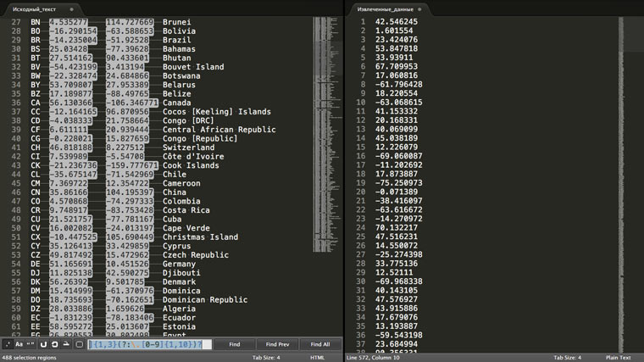Image resolution: width=644 pixels, height=362 pixels.
Task: Toggle case sensitive Aa option
Action: point(19,344)
